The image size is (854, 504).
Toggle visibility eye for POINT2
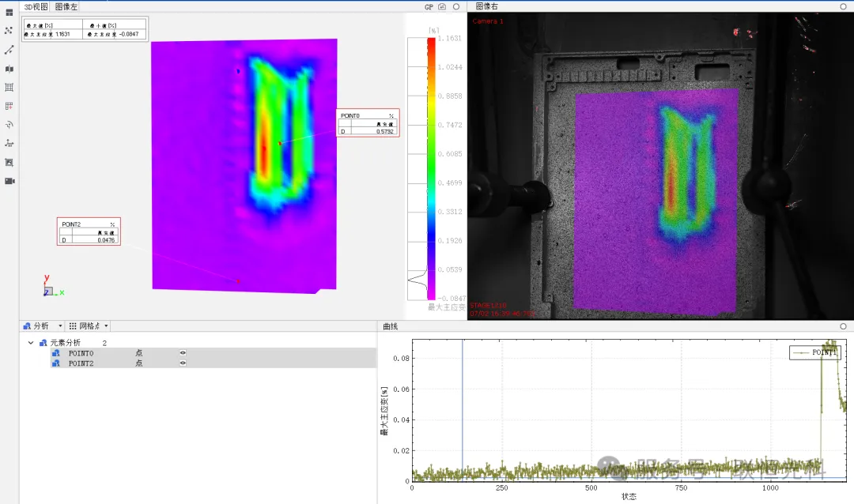183,363
